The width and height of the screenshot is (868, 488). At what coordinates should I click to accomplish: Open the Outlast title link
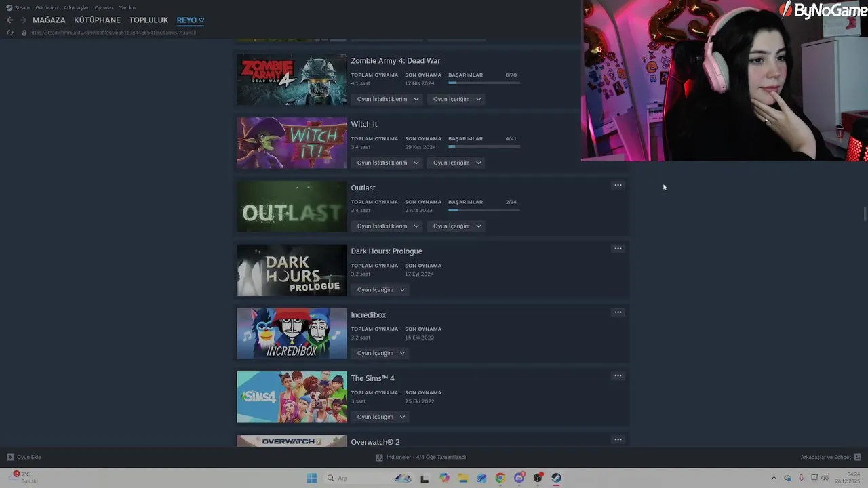(363, 188)
